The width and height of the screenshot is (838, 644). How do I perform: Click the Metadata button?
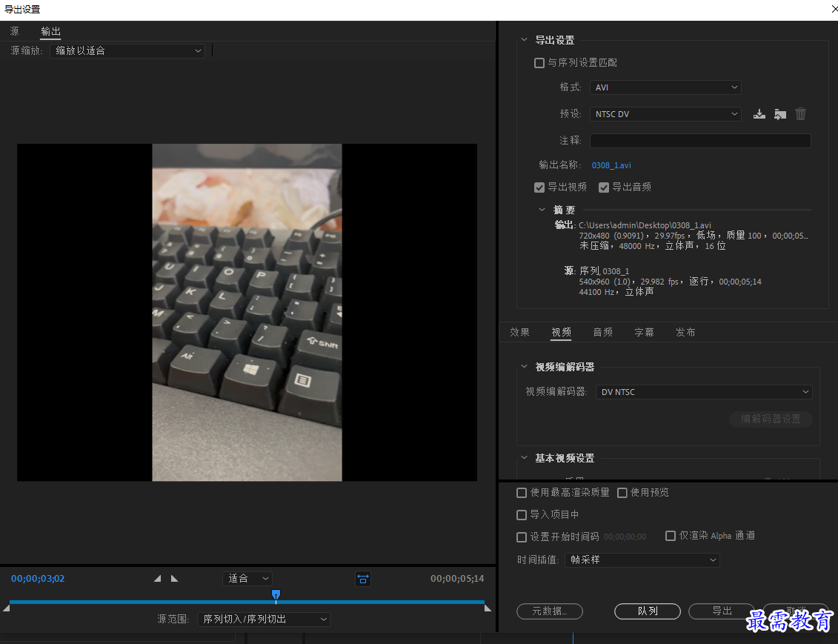(x=549, y=611)
